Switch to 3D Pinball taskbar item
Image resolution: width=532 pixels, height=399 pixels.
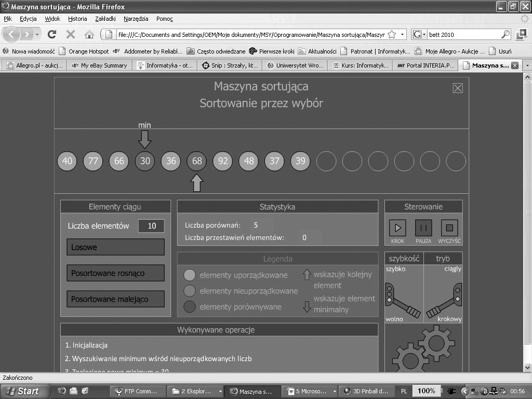click(368, 391)
